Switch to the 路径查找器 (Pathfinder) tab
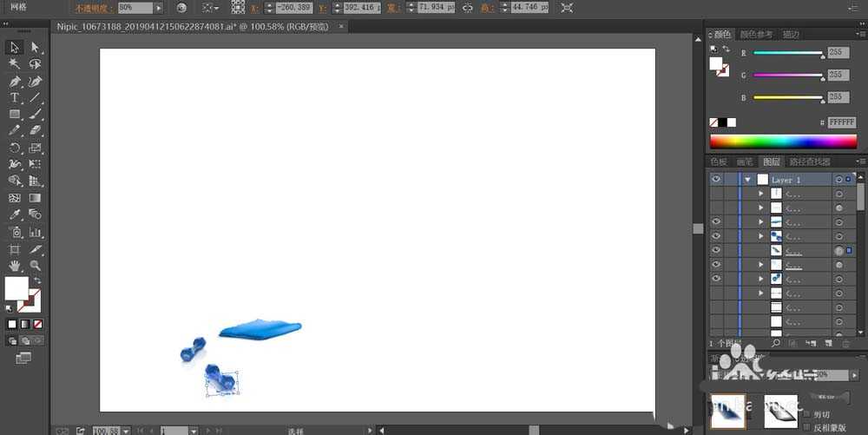868x435 pixels. point(808,161)
